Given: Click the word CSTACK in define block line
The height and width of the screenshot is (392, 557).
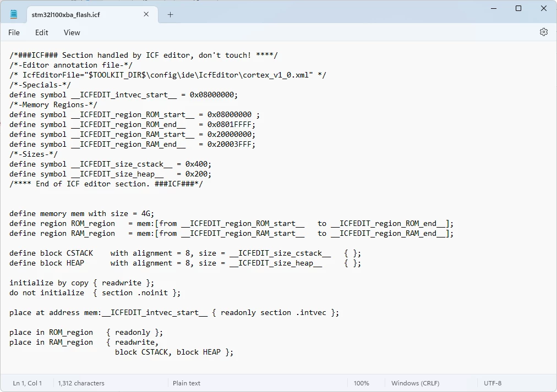Looking at the screenshot, I should 80,253.
